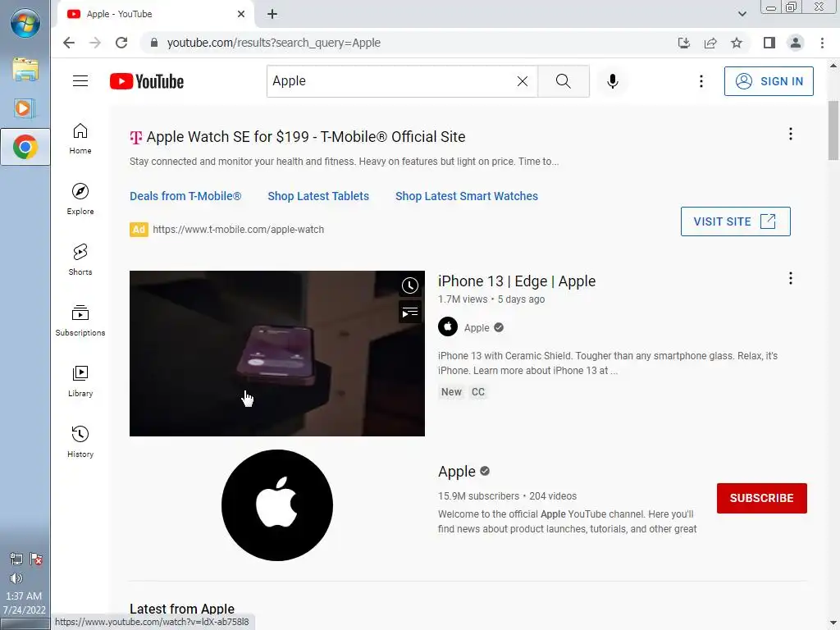Clear the search box with the X icon
840x630 pixels.
tap(523, 81)
